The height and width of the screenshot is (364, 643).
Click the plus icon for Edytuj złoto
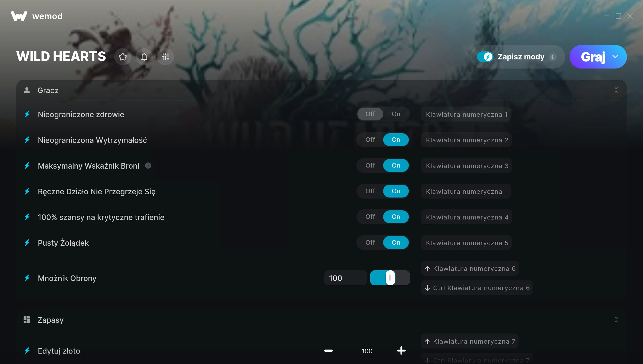tap(401, 351)
